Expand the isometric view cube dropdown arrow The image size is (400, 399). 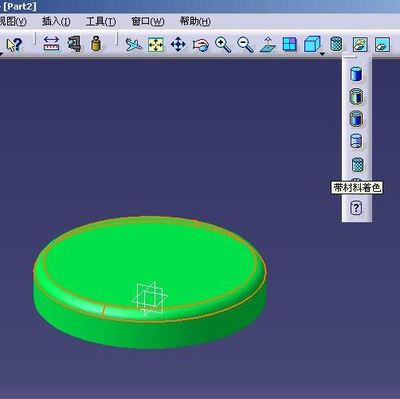(322, 53)
